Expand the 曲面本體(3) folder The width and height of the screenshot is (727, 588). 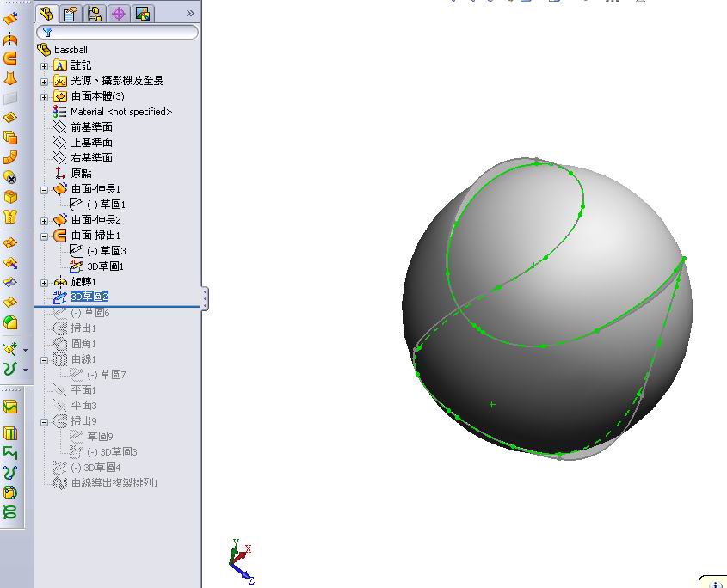pyautogui.click(x=44, y=97)
